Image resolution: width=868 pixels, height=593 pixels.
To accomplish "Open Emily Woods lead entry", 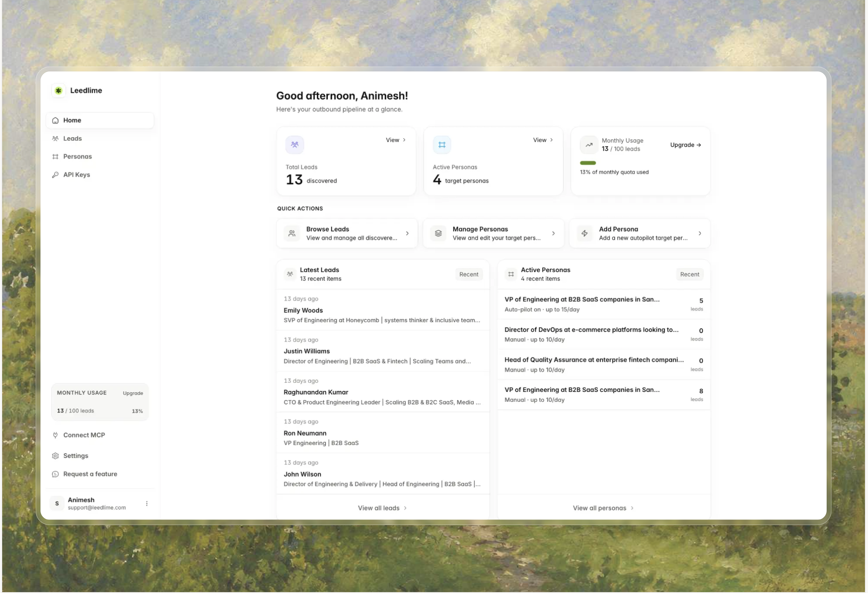I will pyautogui.click(x=383, y=310).
